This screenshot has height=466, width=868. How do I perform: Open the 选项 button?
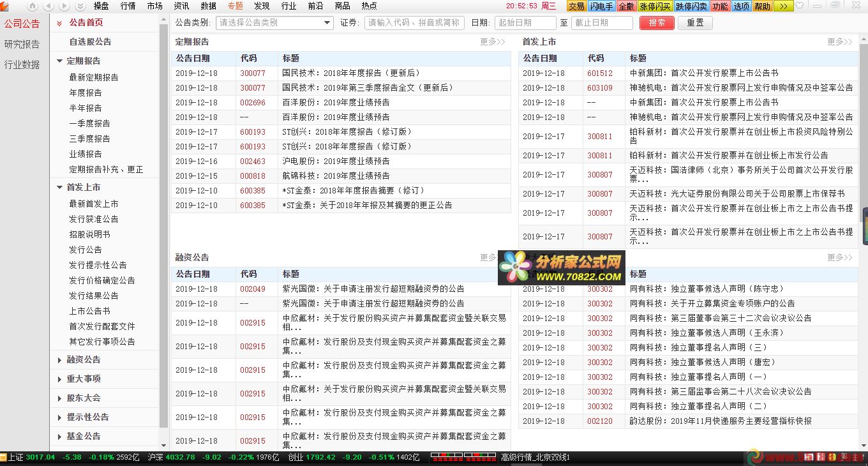(741, 6)
